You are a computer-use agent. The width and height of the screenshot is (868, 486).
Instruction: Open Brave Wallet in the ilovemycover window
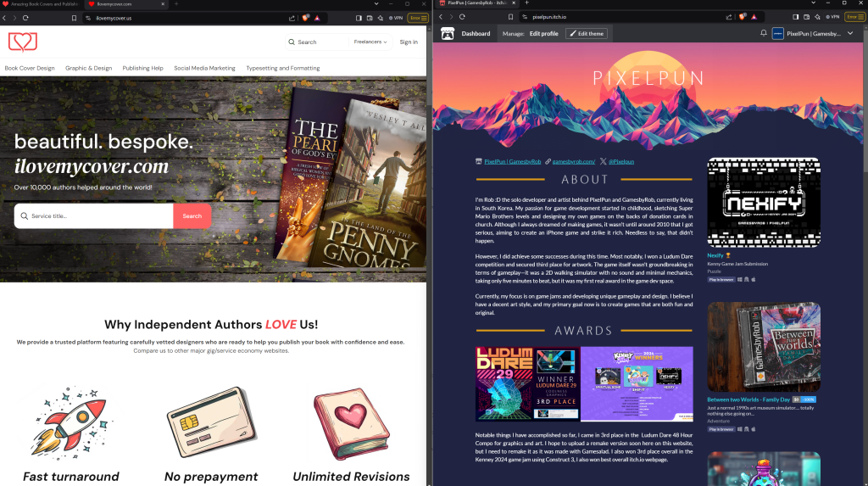click(370, 18)
